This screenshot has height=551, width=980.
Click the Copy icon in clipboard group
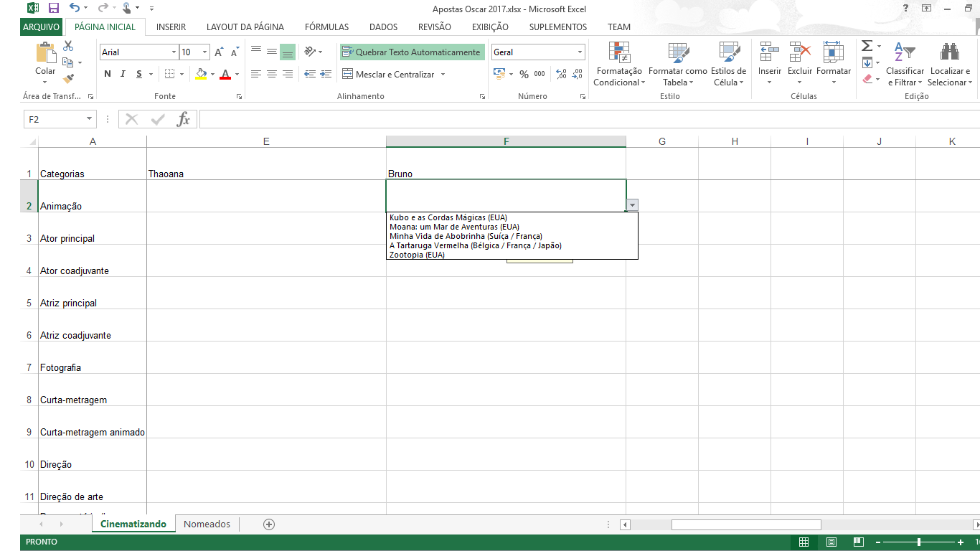click(x=68, y=62)
